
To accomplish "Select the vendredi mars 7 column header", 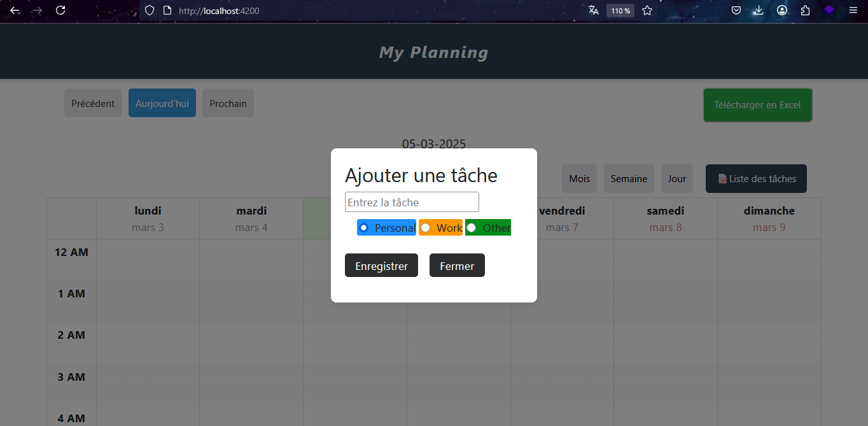I will point(562,218).
